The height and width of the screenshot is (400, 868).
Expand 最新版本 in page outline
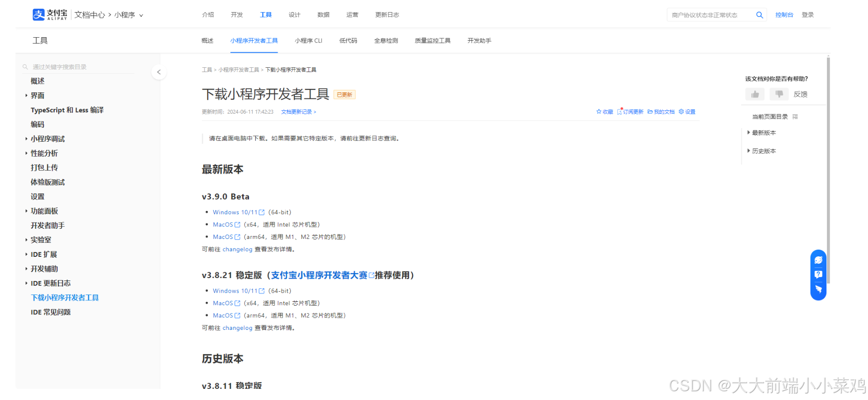(749, 133)
